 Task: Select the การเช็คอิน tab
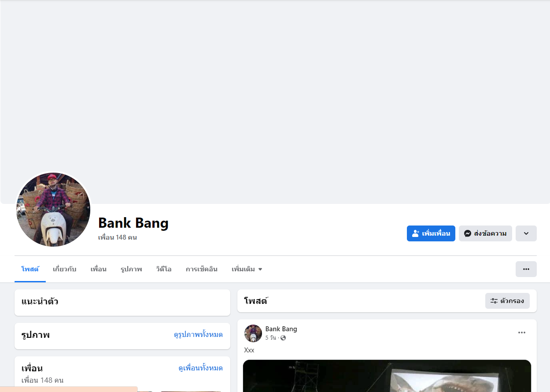202,269
